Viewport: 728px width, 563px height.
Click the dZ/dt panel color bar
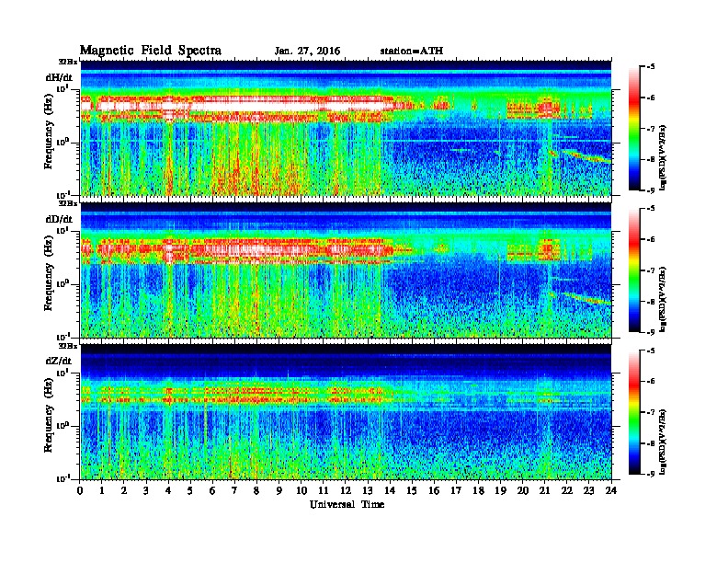[634, 412]
